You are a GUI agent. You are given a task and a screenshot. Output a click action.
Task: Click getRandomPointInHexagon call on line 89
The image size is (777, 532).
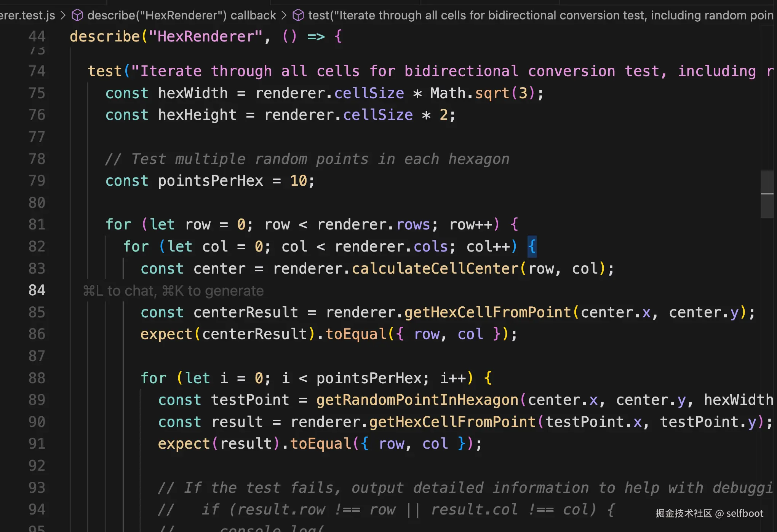coord(417,400)
